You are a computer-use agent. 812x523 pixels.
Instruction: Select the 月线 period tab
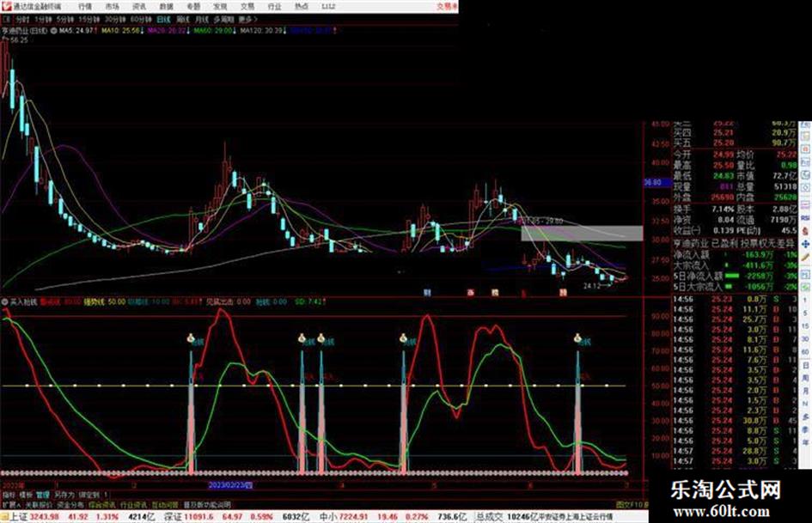click(x=201, y=19)
